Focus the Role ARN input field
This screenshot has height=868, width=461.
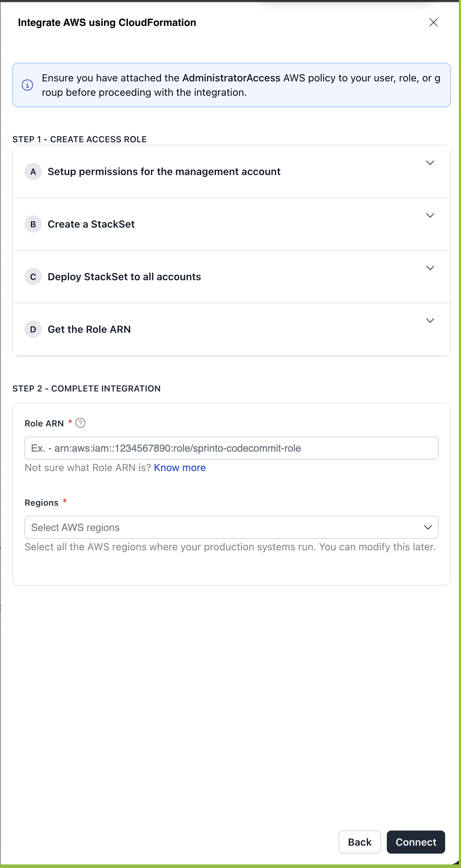tap(231, 448)
